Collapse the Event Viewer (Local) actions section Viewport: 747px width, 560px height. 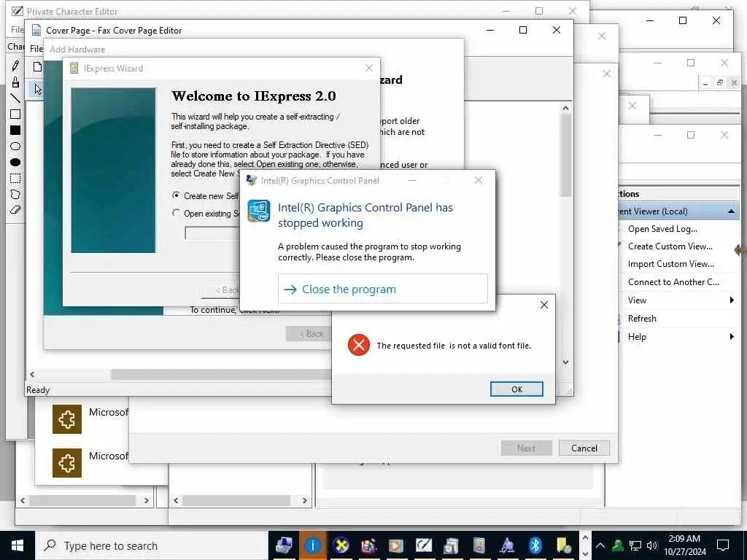point(731,211)
